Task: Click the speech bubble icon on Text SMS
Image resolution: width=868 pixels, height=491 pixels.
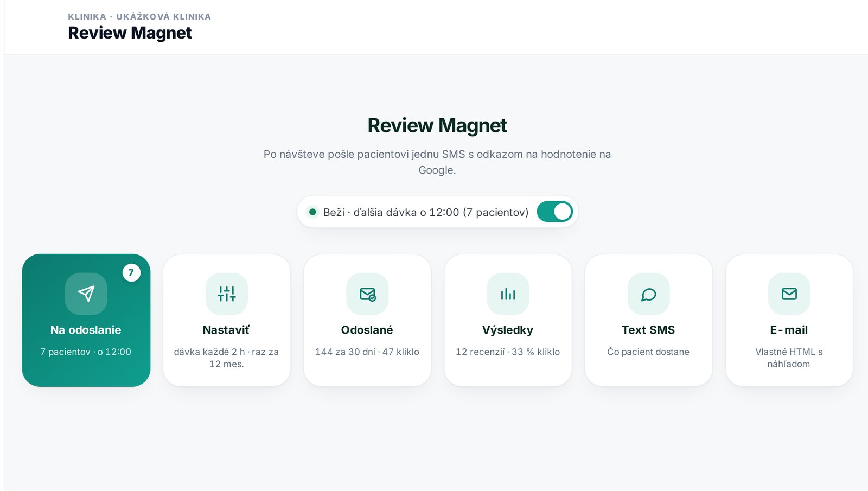Action: pos(648,294)
